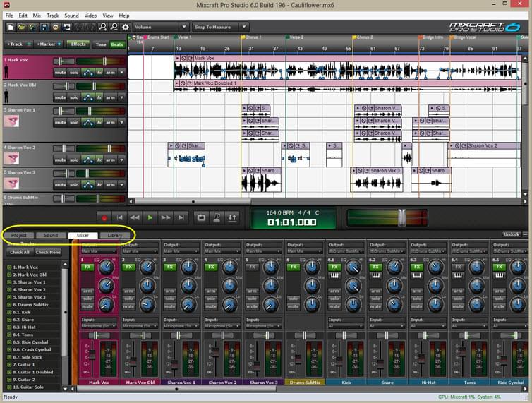Image resolution: width=532 pixels, height=403 pixels.
Task: Open +Marker dropdown arrow
Action: point(59,44)
